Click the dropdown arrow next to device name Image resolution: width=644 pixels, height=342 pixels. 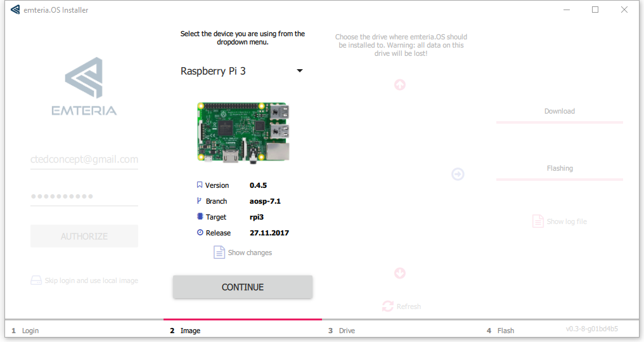point(300,71)
